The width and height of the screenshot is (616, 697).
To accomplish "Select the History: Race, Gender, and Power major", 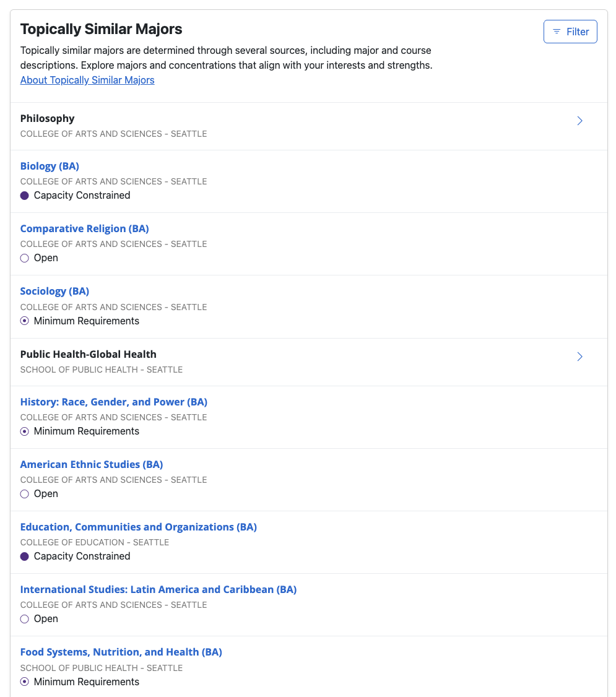I will point(114,402).
